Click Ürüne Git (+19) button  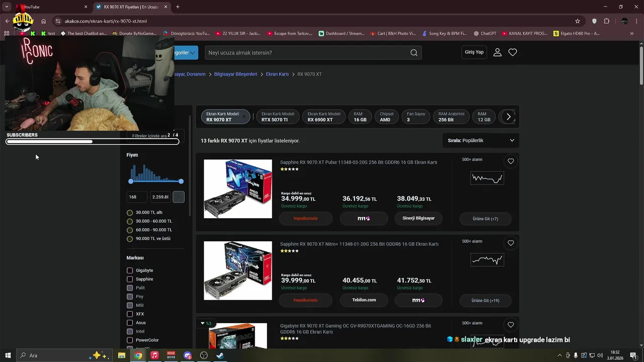coord(486,301)
